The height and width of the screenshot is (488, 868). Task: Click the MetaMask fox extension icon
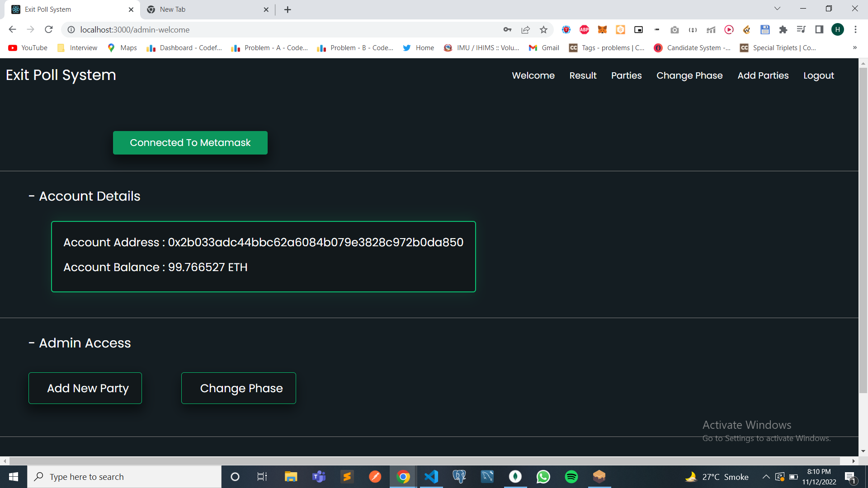coord(602,30)
